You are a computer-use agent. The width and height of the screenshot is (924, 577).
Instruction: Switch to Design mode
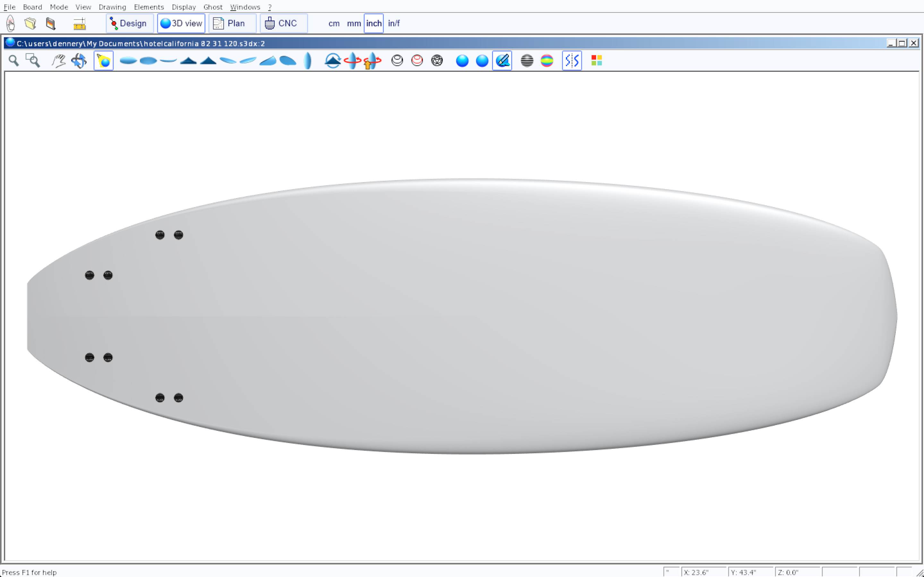[x=129, y=24]
